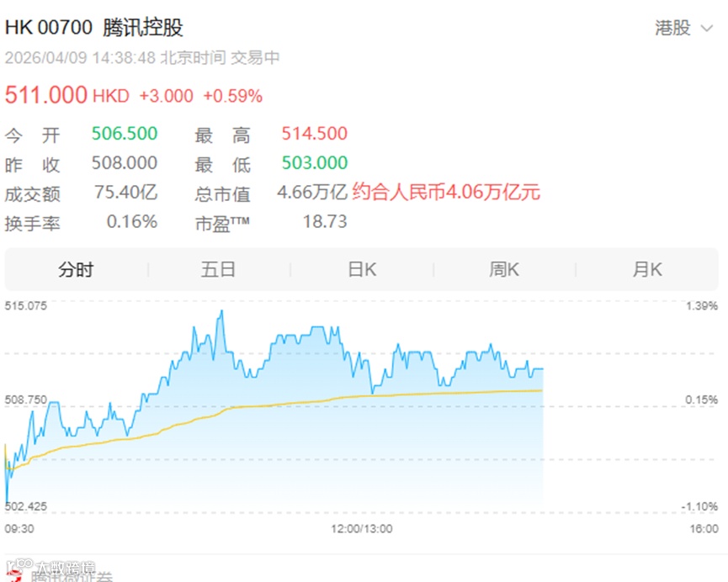The height and width of the screenshot is (582, 728).
Task: Click the percent change +0.59%
Action: click(x=233, y=96)
